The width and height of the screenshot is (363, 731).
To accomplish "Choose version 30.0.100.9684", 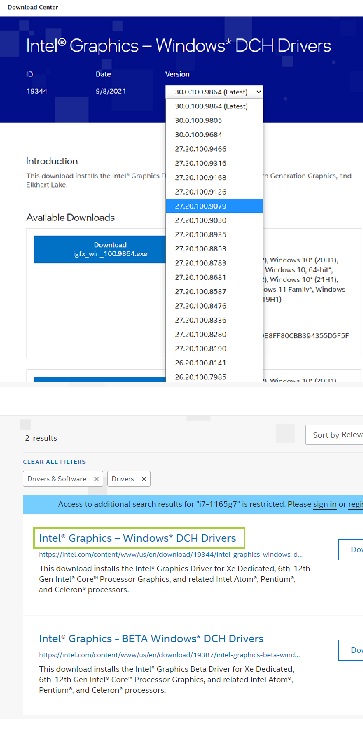I will [214, 135].
